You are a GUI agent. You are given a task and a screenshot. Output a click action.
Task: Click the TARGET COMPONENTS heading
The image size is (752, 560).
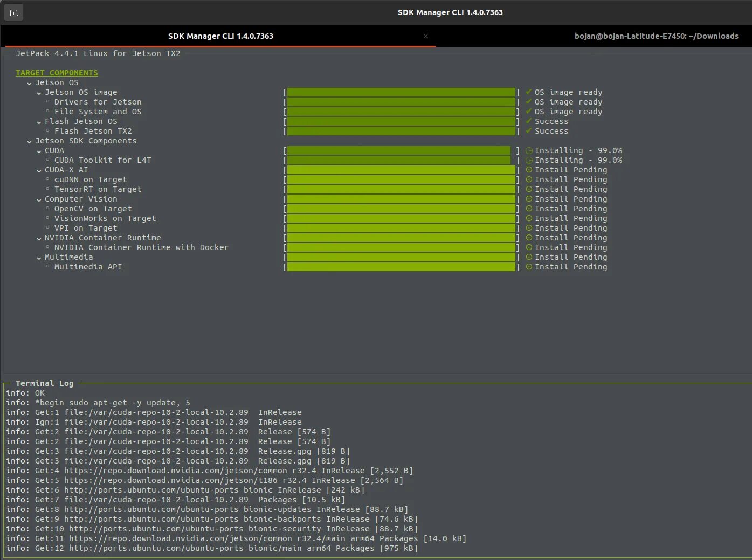(x=57, y=73)
